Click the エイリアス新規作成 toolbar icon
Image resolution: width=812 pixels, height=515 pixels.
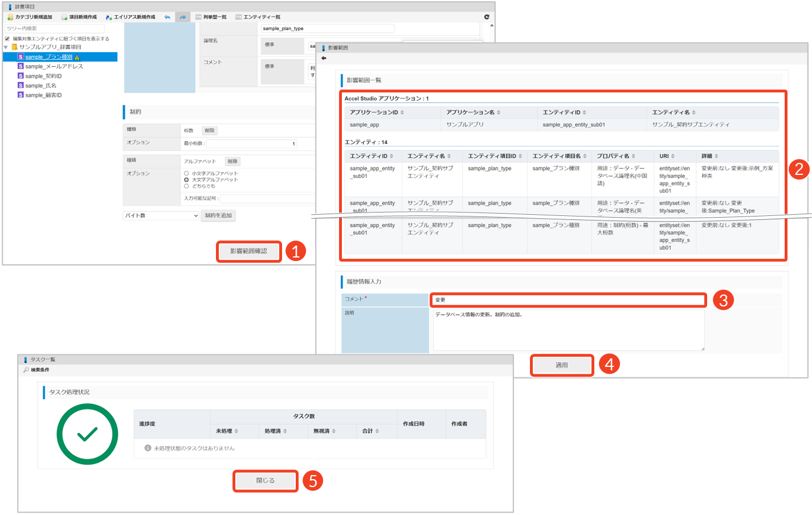click(x=109, y=17)
